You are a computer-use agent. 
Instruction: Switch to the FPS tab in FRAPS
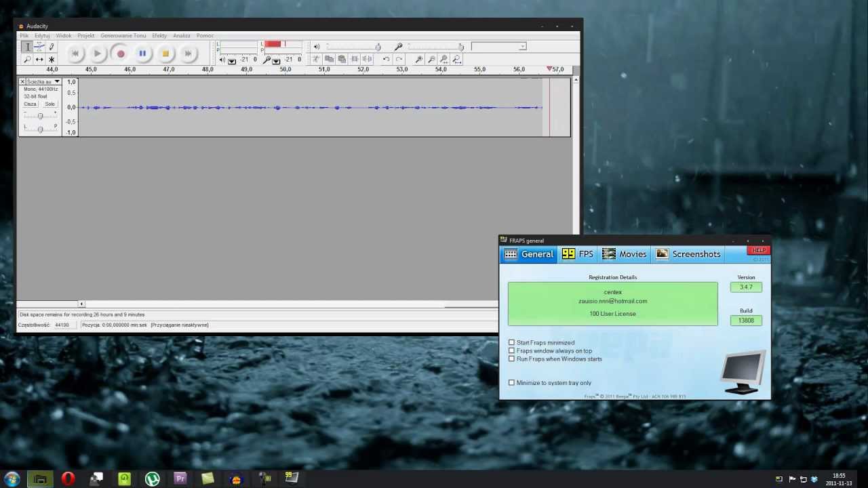(578, 254)
